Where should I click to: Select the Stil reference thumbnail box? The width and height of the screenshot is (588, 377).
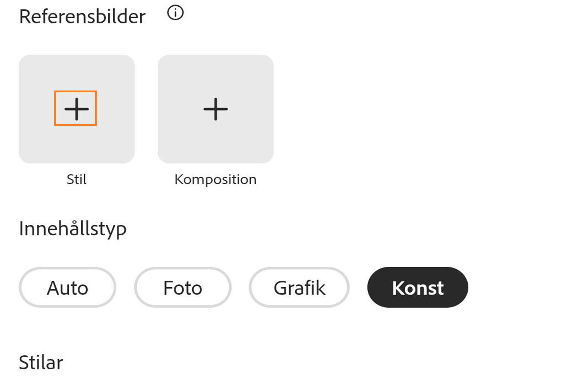pos(76,108)
